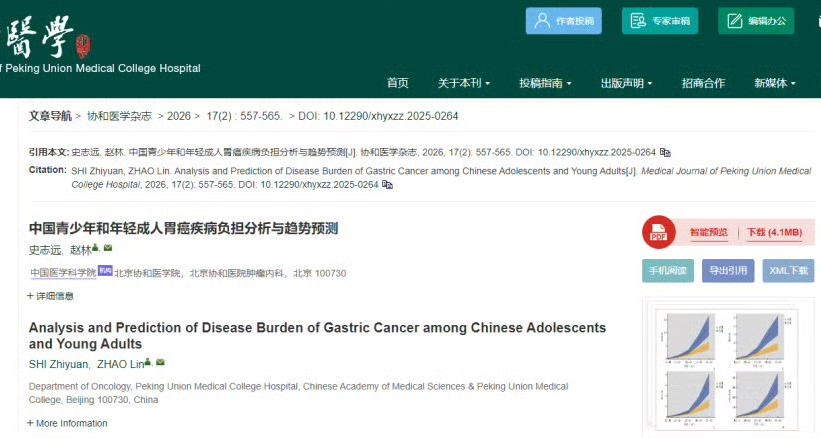Open 招商合作 menu item
The width and height of the screenshot is (821, 438).
[x=703, y=83]
